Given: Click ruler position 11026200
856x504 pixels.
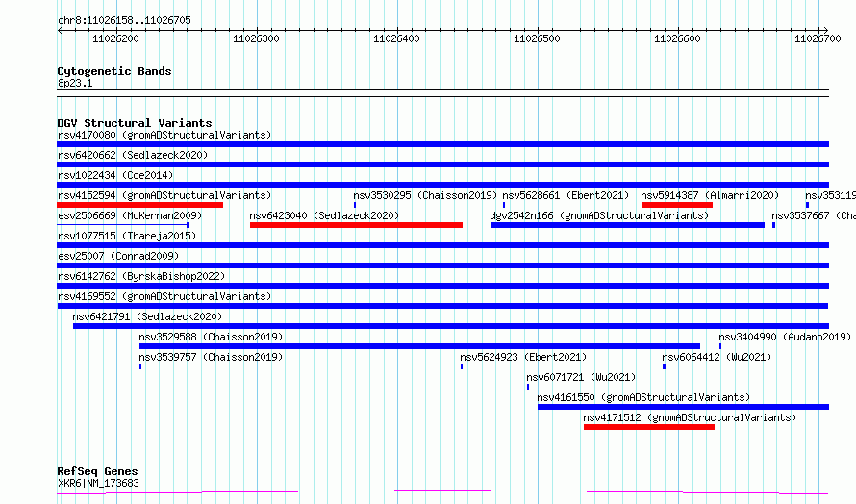Looking at the screenshot, I should pyautogui.click(x=115, y=38).
